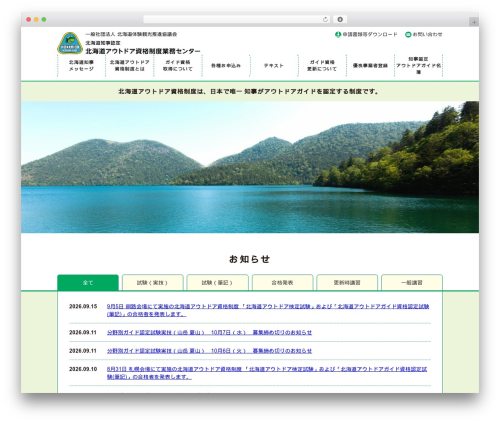Open the 2026.09.10 news about 8月31日 exam results

tap(267, 373)
